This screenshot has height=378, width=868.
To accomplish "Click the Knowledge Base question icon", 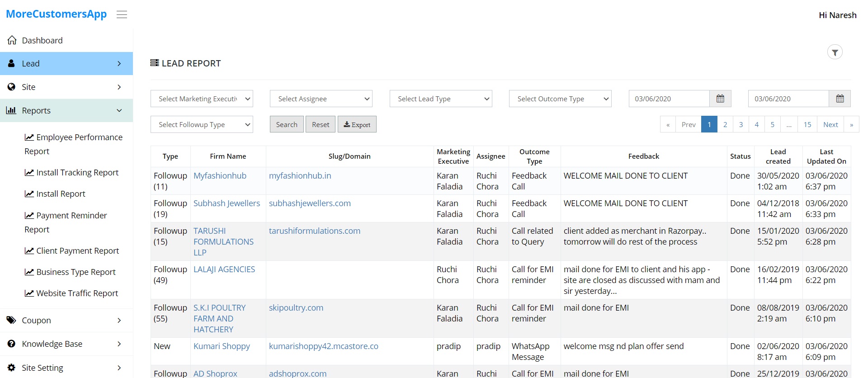I will [12, 344].
